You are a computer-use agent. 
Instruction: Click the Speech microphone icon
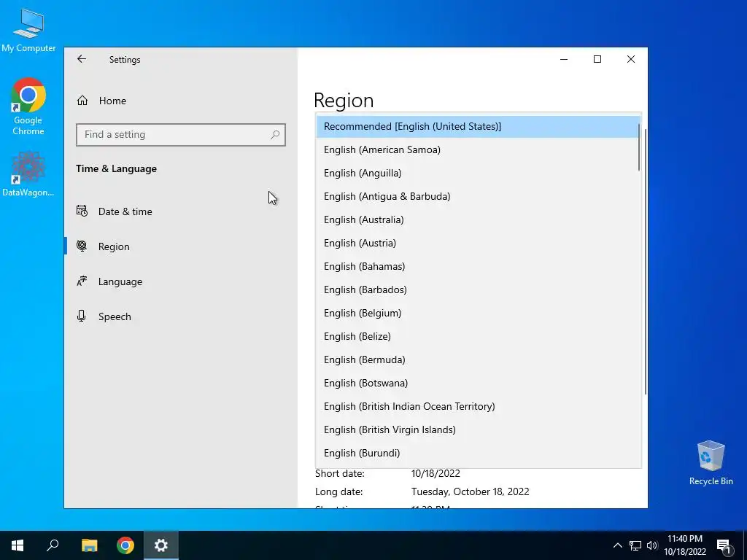click(82, 316)
